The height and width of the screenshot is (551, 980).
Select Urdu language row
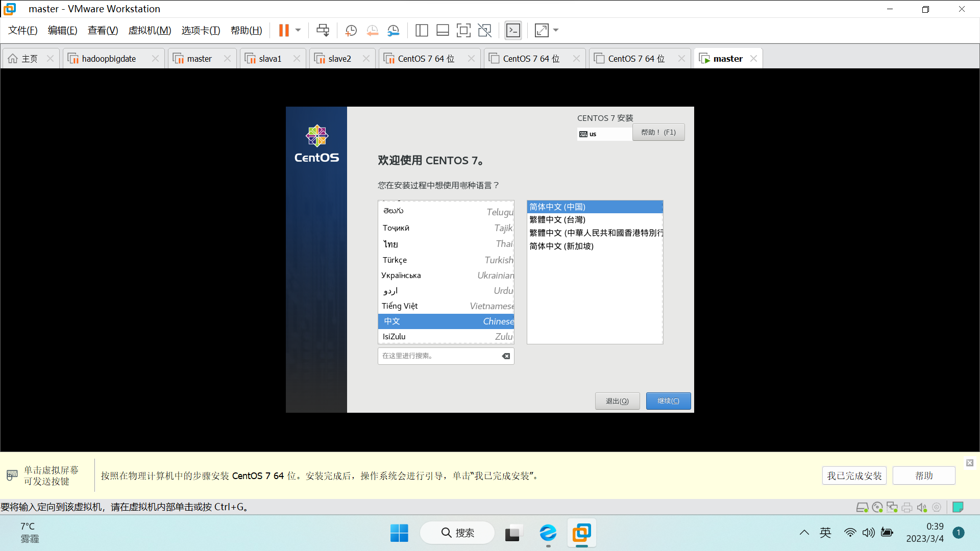446,290
